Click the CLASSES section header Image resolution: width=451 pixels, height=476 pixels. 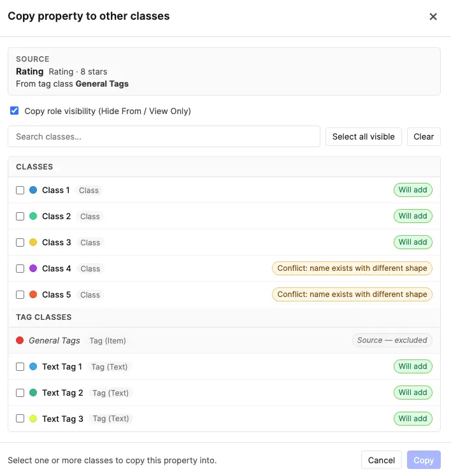34,167
